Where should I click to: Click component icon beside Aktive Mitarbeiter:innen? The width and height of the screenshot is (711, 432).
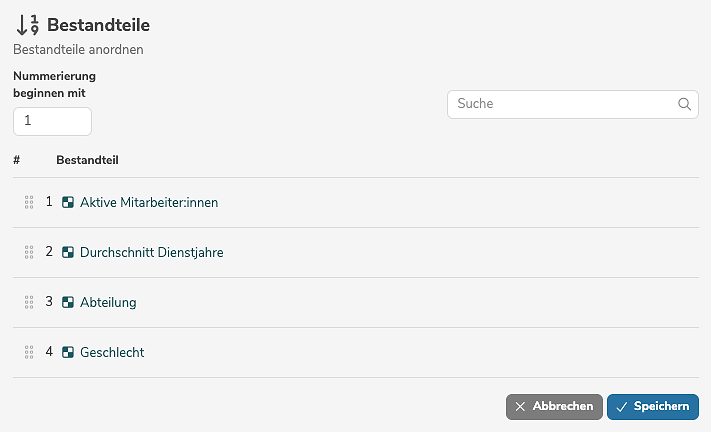[68, 202]
